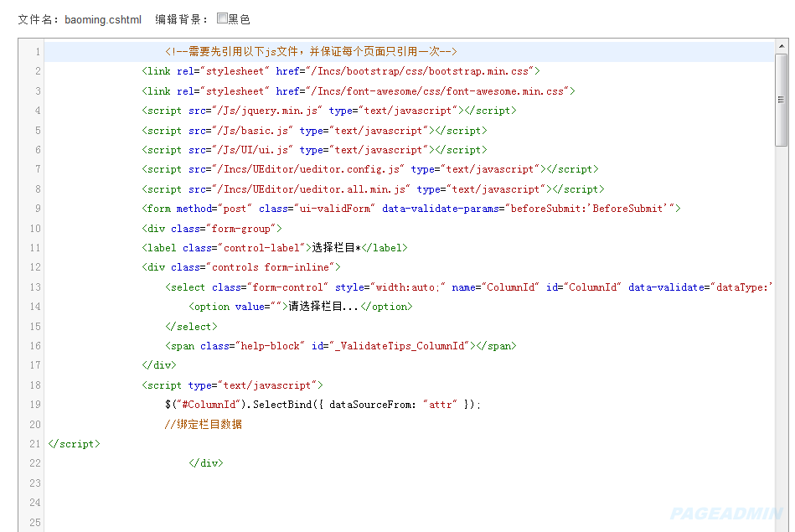Click the div class="controls form-inline" line
795x532 pixels.
[241, 267]
